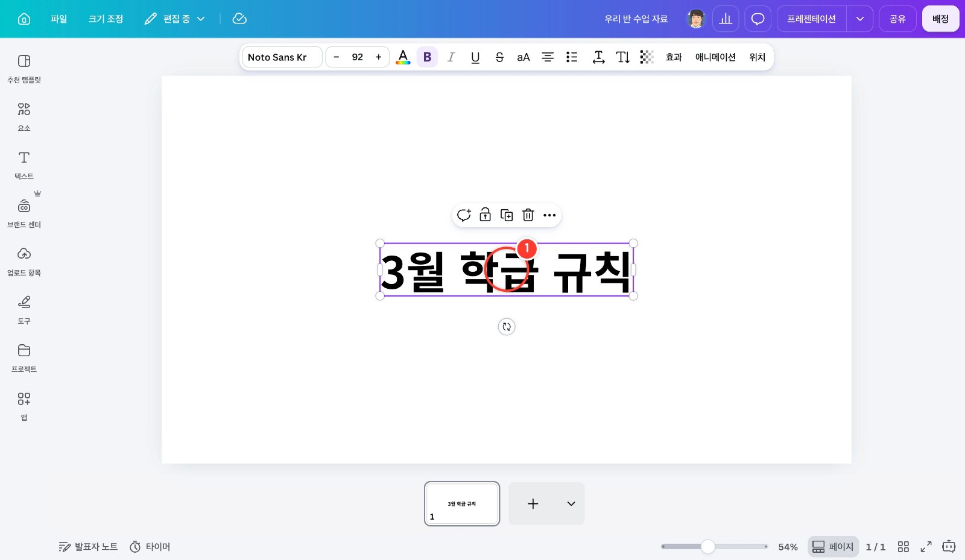This screenshot has height=560, width=965.
Task: Toggle uppercase aA letter case
Action: pyautogui.click(x=524, y=57)
